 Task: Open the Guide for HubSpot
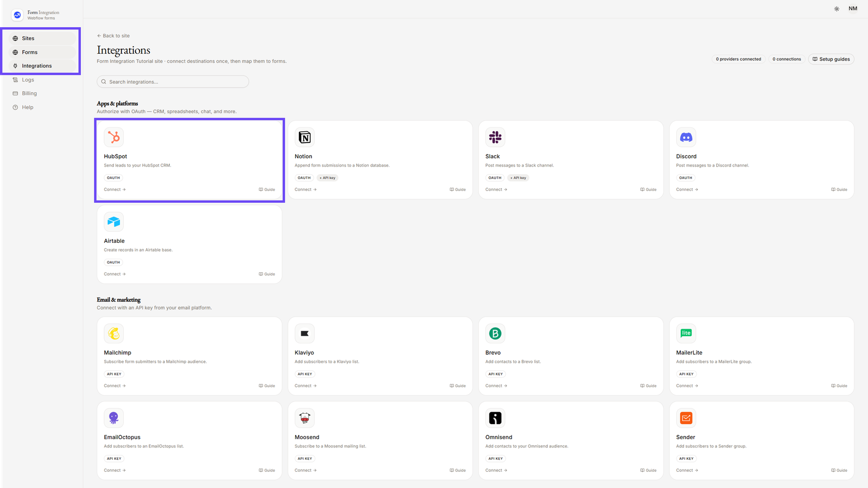[x=267, y=190]
